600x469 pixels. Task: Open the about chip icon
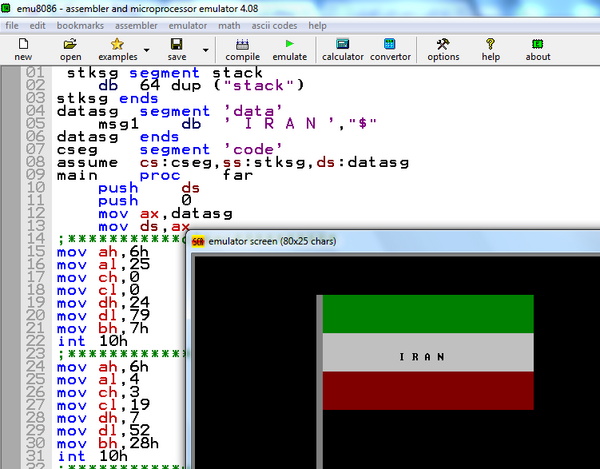coord(538,44)
